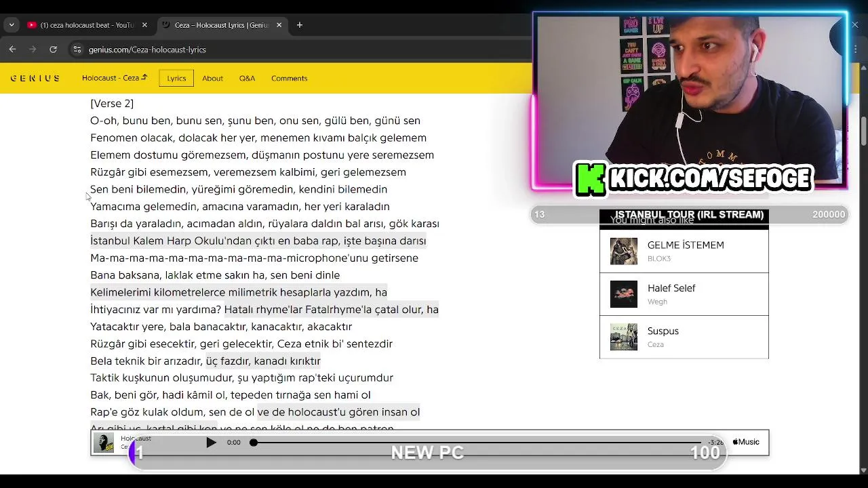Open Halef Selef cover thumbnail
Screen dimensions: 868x488
pos(624,294)
